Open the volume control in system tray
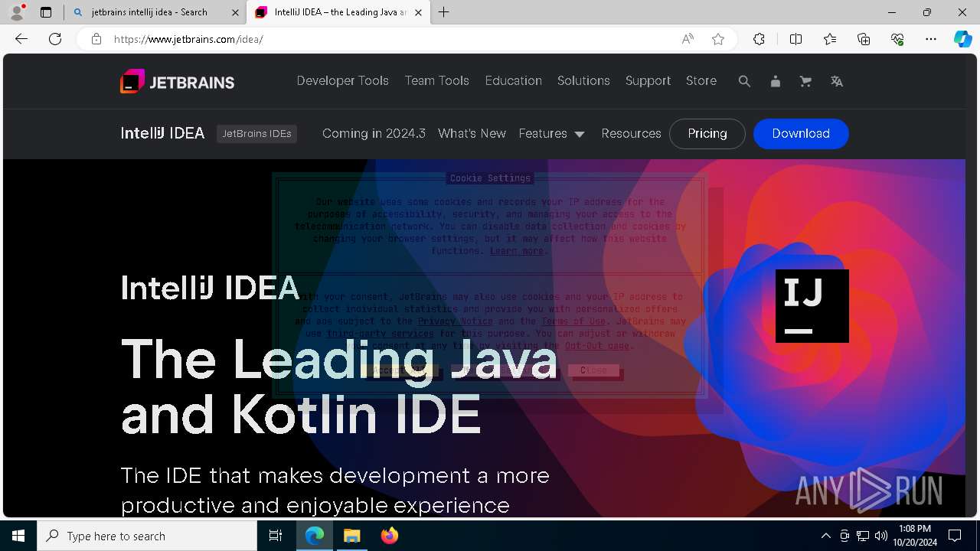This screenshot has width=980, height=551. coord(880,536)
